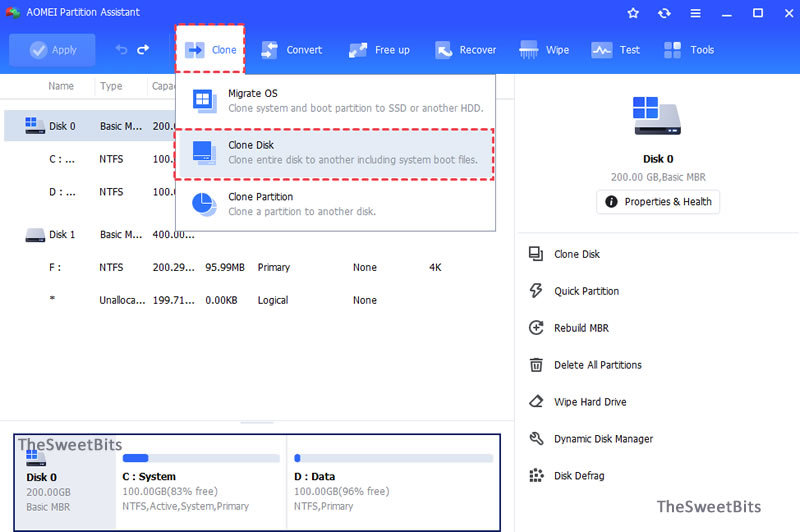Screen dimensions: 800x532
Task: Click Delete All Partitions option
Action: [x=597, y=365]
